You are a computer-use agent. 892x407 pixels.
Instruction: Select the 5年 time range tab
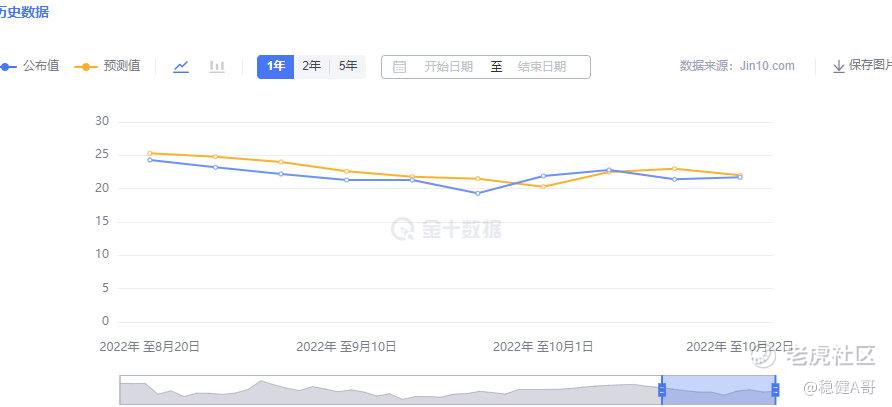(x=348, y=67)
